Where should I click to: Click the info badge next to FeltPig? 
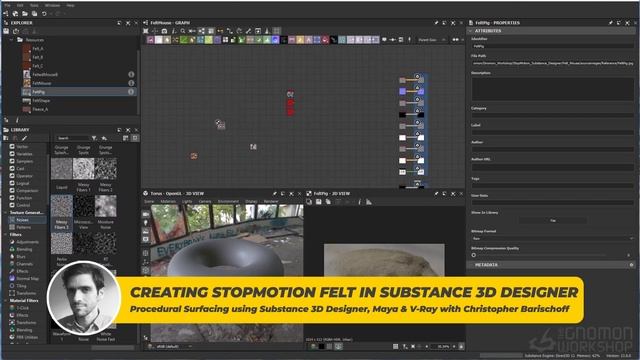click(131, 92)
